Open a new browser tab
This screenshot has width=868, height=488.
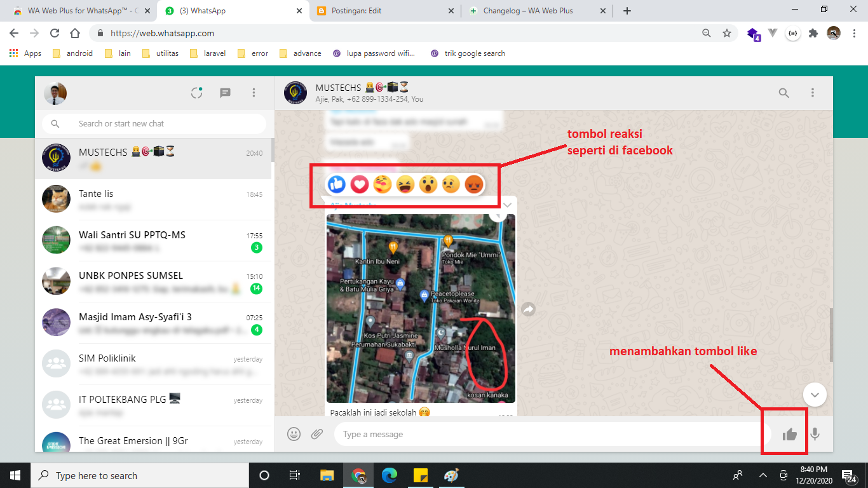coord(627,11)
